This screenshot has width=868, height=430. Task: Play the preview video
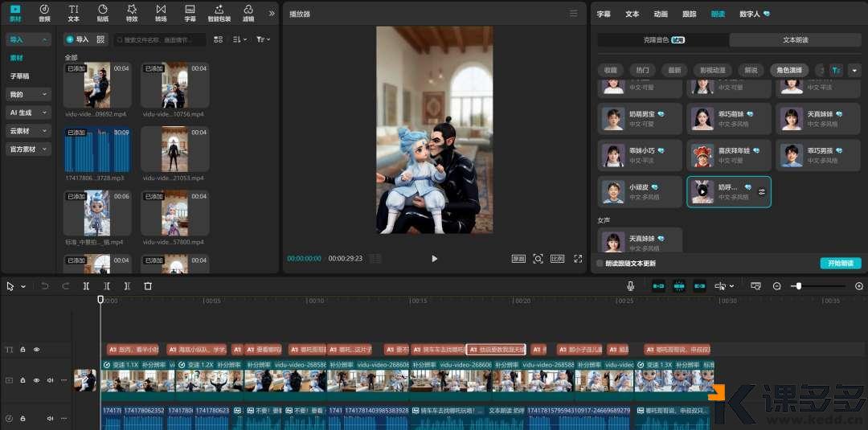(x=435, y=259)
